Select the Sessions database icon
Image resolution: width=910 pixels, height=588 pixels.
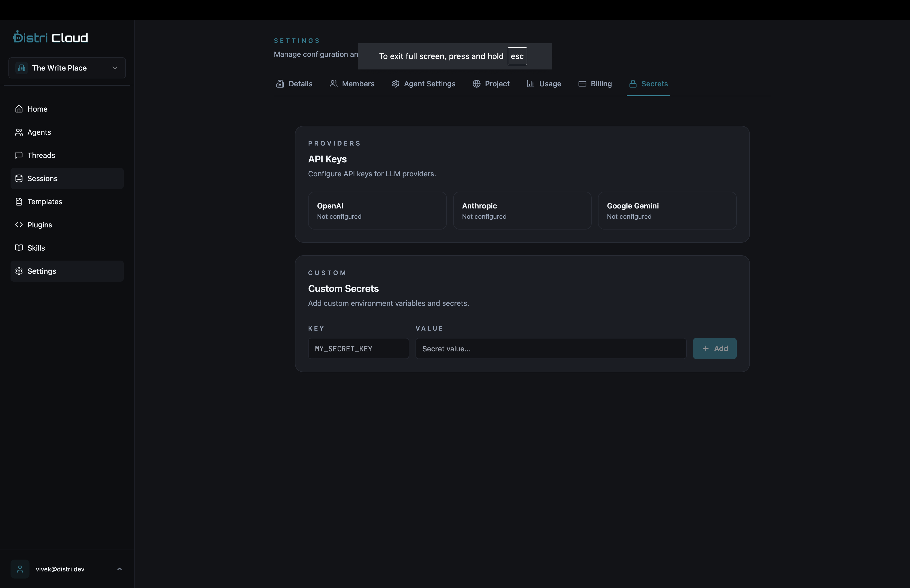pyautogui.click(x=19, y=178)
